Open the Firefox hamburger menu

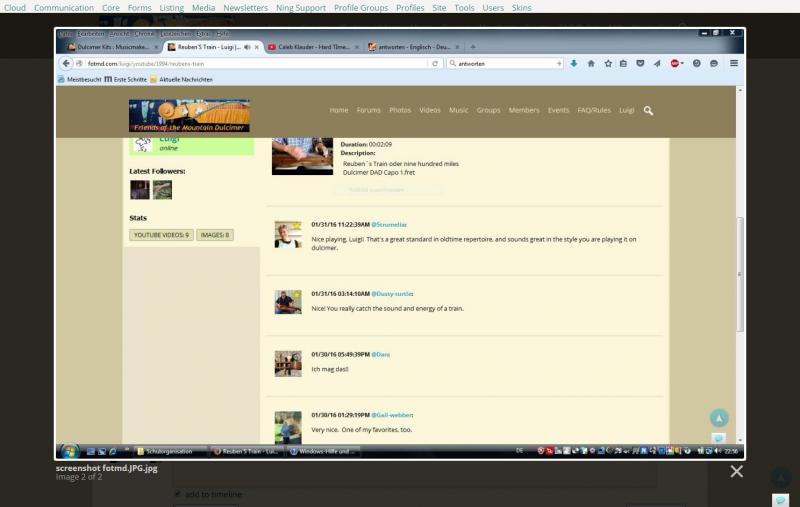click(733, 63)
